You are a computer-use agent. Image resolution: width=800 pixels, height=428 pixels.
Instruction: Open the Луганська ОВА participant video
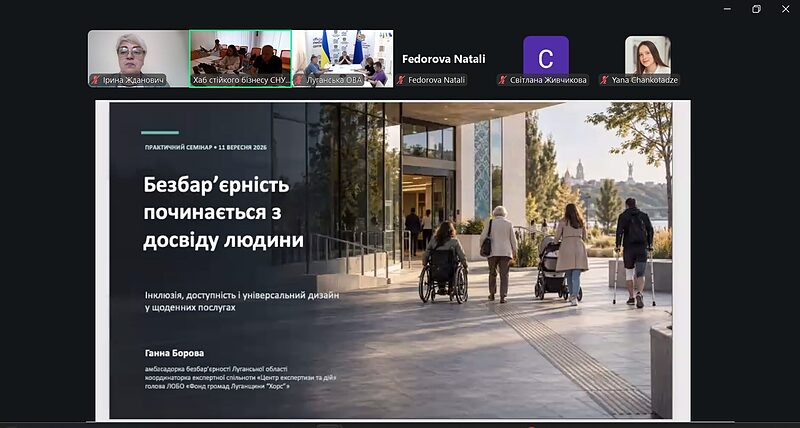tap(343, 59)
